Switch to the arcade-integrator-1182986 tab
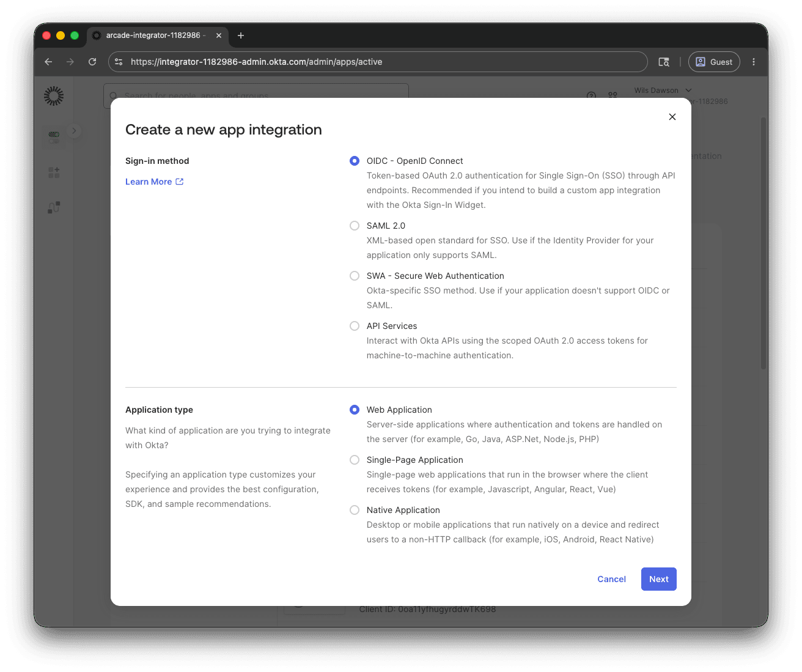The width and height of the screenshot is (802, 672). pos(157,35)
